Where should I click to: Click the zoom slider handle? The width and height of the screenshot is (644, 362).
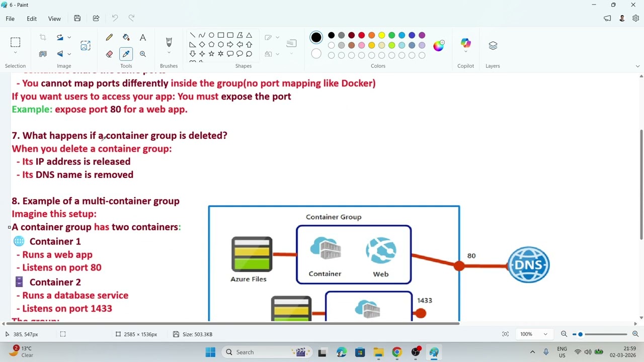580,334
